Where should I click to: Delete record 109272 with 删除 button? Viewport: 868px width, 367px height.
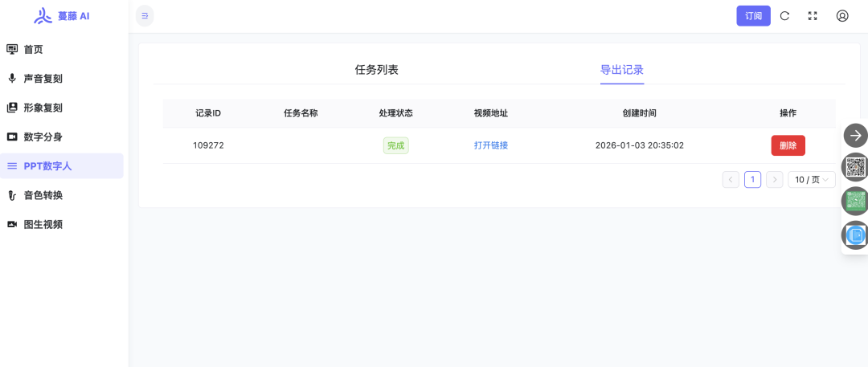click(788, 145)
